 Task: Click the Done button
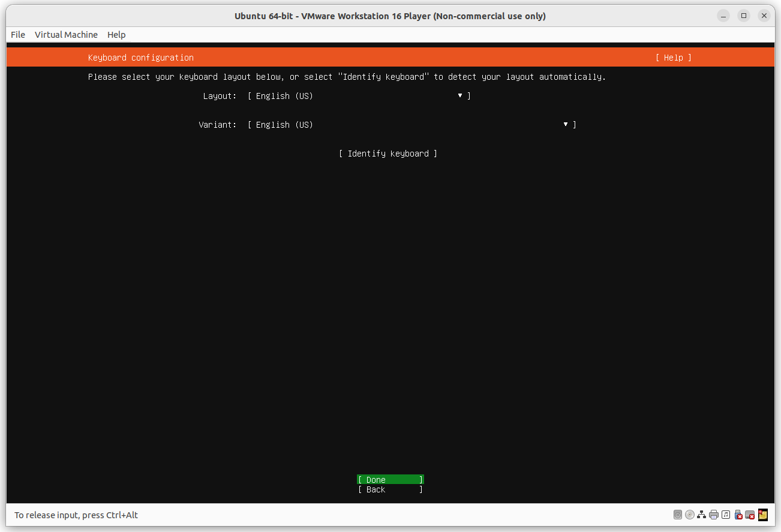coord(390,480)
